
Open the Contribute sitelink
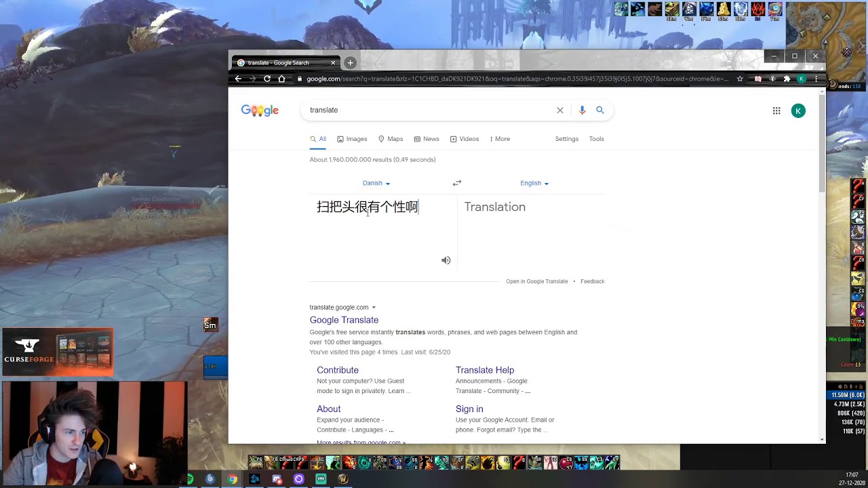(338, 370)
